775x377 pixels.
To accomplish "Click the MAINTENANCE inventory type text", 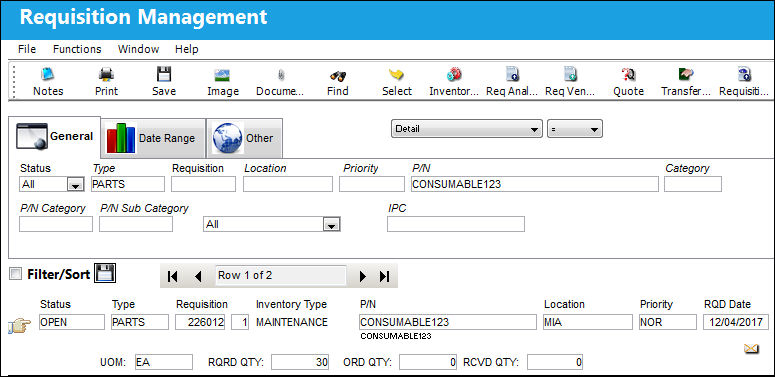I will pos(292,322).
